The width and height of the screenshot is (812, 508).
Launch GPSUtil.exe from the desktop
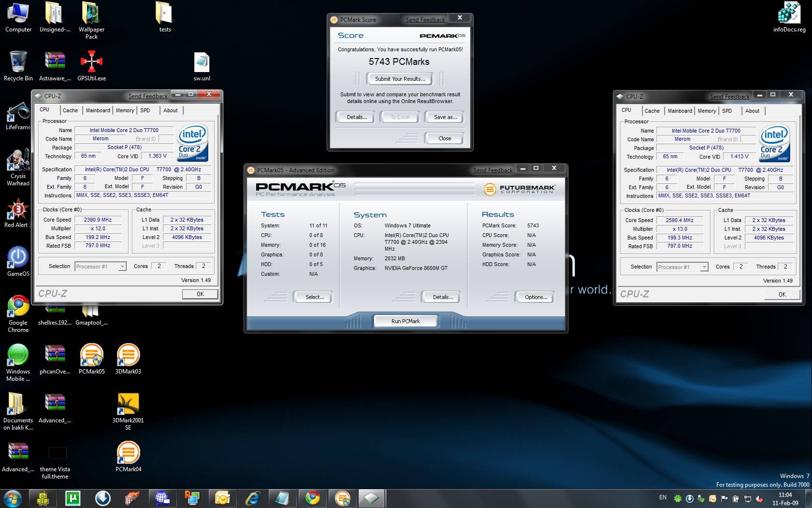(91, 66)
